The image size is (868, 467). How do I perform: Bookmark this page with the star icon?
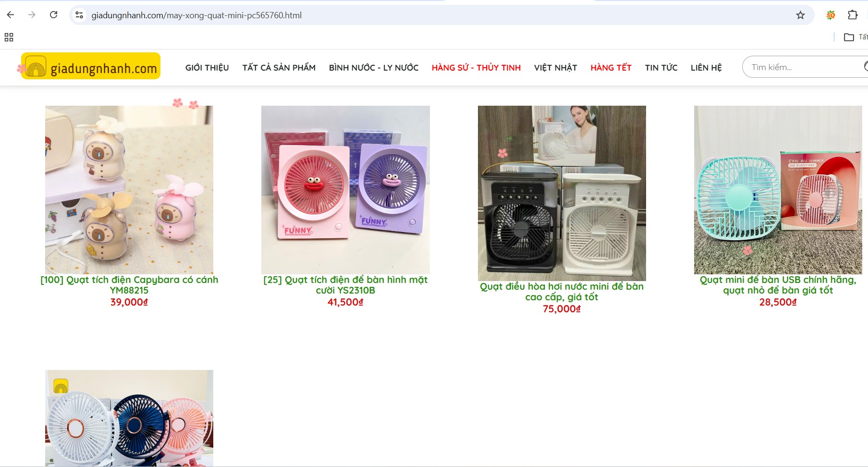[x=800, y=15]
